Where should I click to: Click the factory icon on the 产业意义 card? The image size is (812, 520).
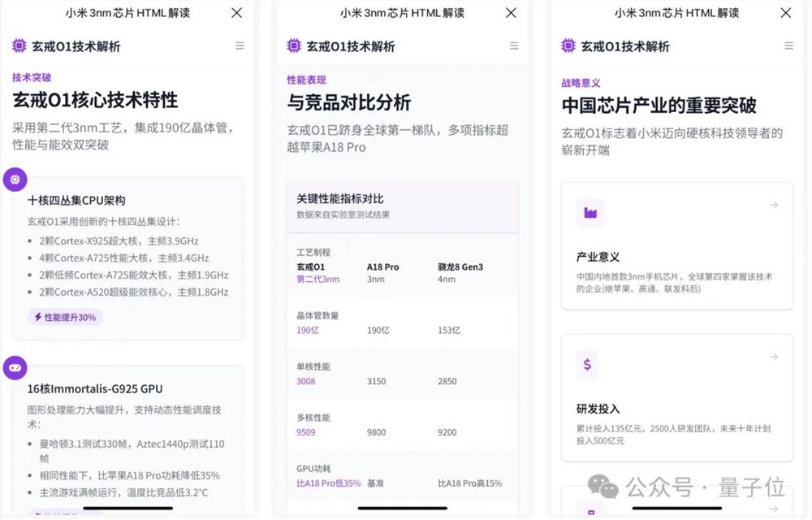coord(590,213)
